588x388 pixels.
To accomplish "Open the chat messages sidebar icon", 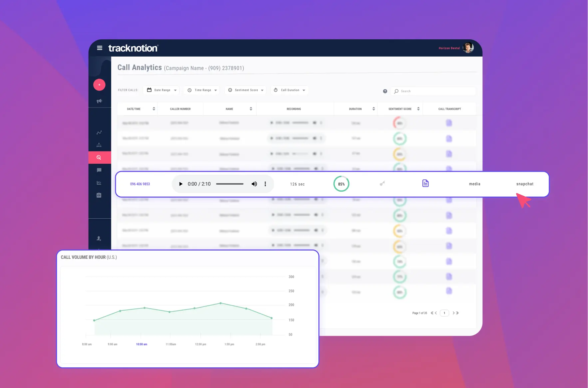I will pos(99,170).
